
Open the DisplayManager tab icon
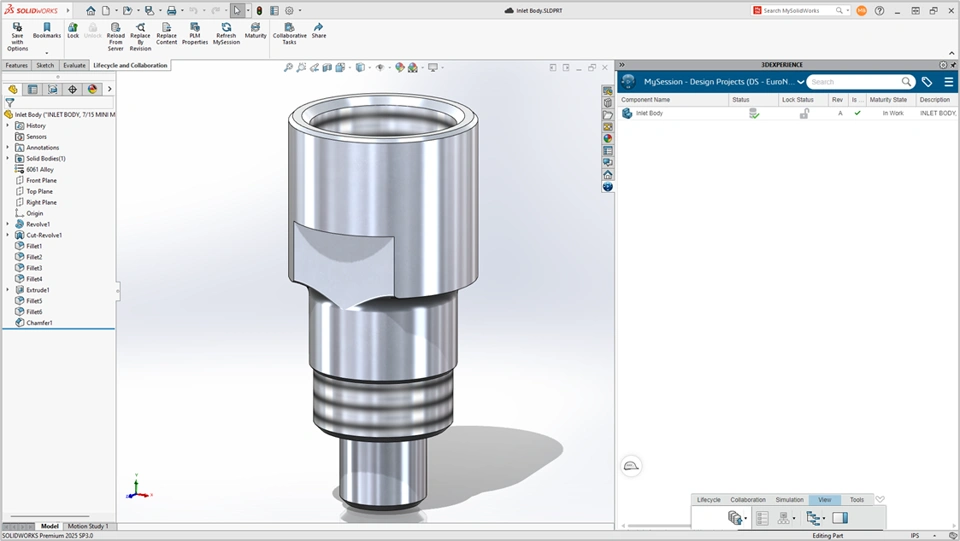[x=92, y=89]
